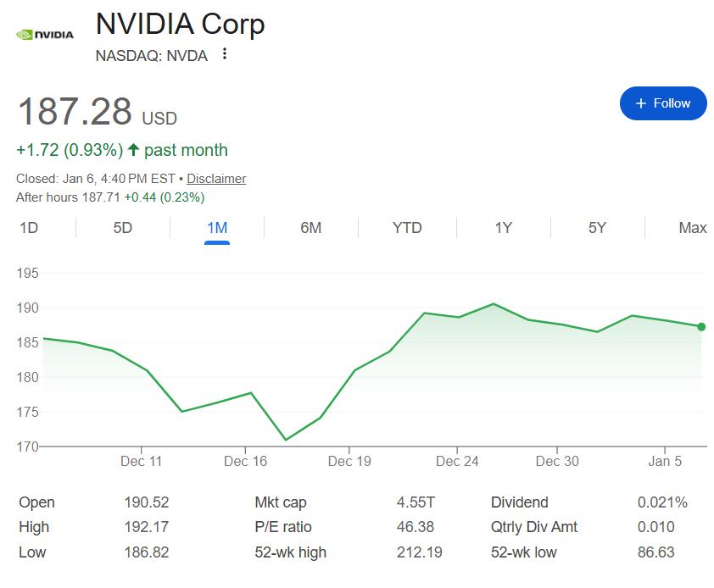This screenshot has height=588, width=714.
Task: Open the Disclaimer link
Action: [216, 179]
